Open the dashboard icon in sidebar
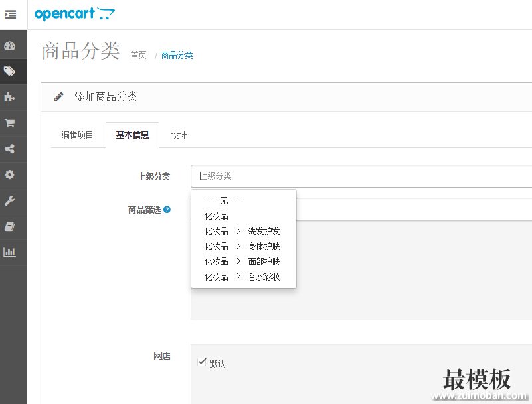This screenshot has height=404, width=532. tap(10, 46)
